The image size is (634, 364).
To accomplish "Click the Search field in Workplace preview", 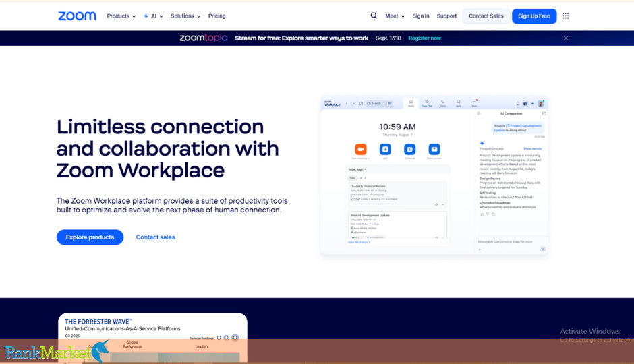I will click(x=379, y=103).
